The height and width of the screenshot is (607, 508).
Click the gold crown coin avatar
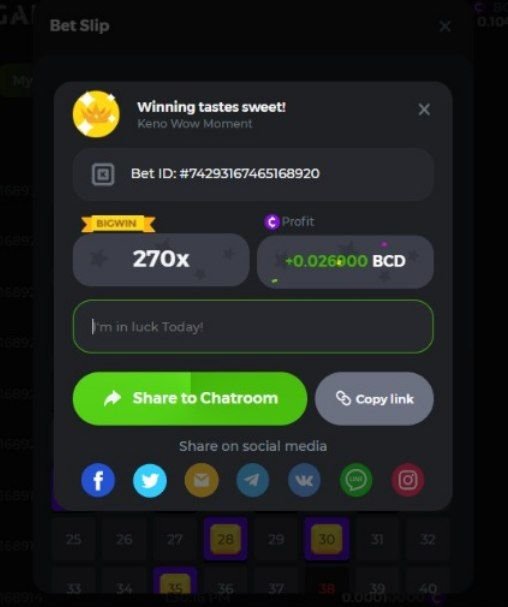96,114
